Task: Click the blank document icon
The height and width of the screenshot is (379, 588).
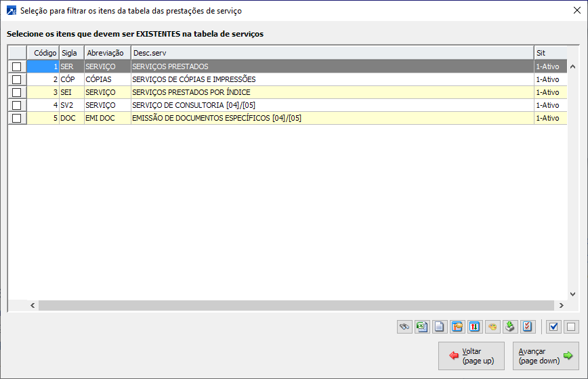Action: tap(440, 327)
